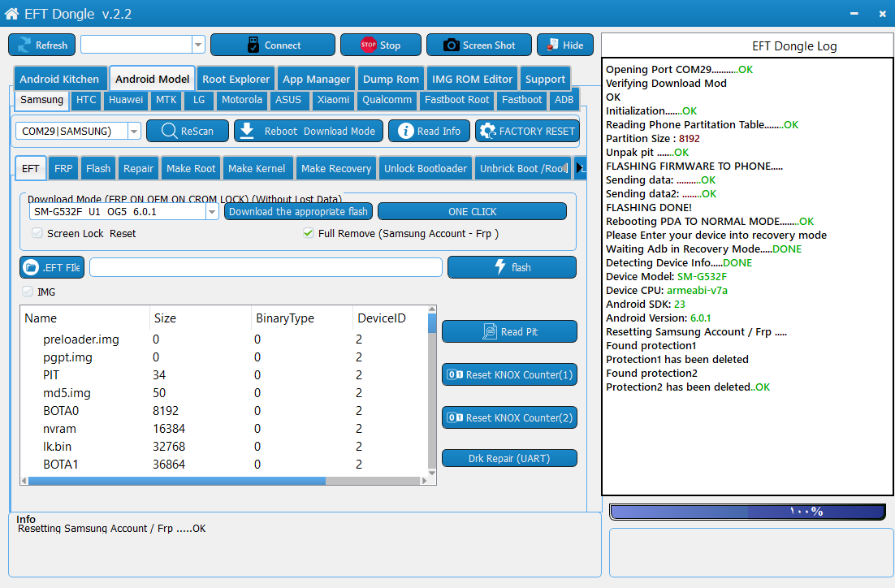Select the Fastboot Root tab
The height and width of the screenshot is (588, 895).
(x=456, y=100)
